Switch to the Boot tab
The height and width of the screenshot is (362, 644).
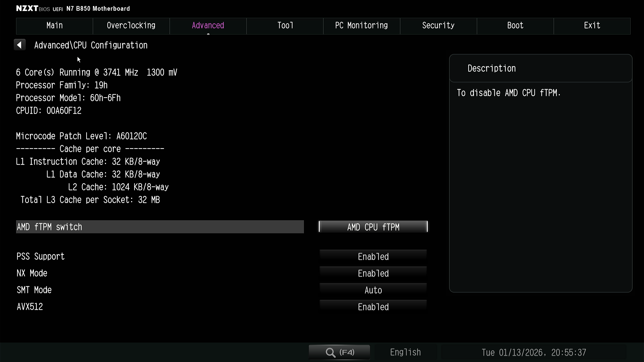coord(515,26)
